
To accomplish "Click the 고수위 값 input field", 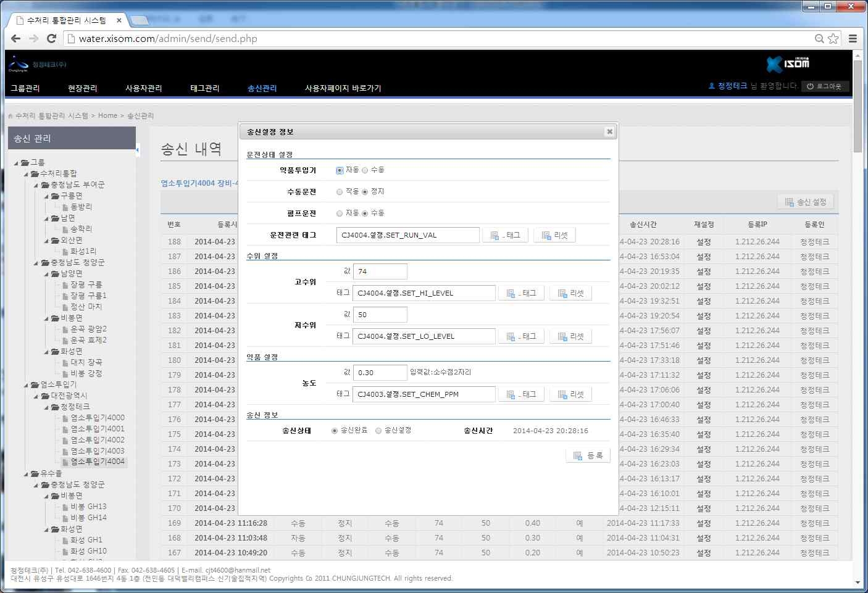I will pyautogui.click(x=380, y=272).
